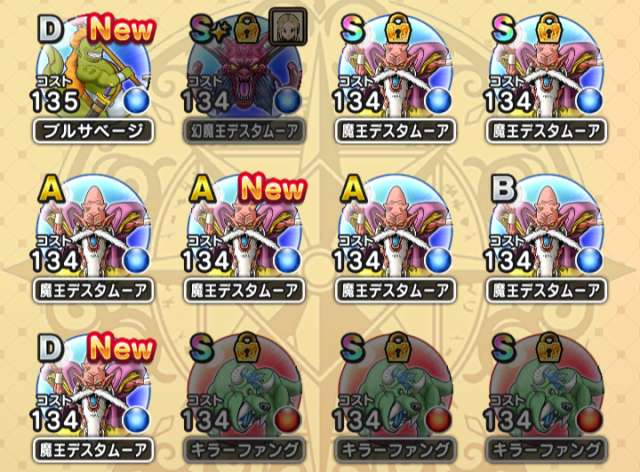Open the equipped character portrait on 幻魔王デスタムーア
Screen dimensions: 640x472
288,27
